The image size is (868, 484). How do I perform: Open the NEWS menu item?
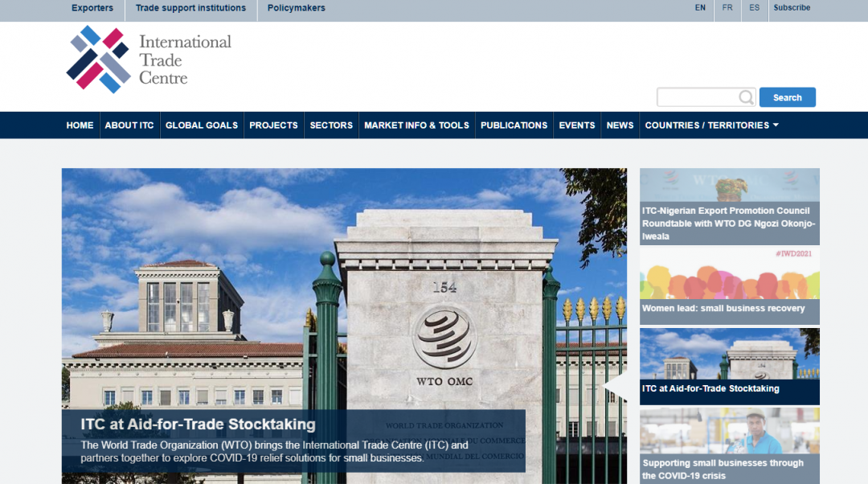[x=620, y=125]
